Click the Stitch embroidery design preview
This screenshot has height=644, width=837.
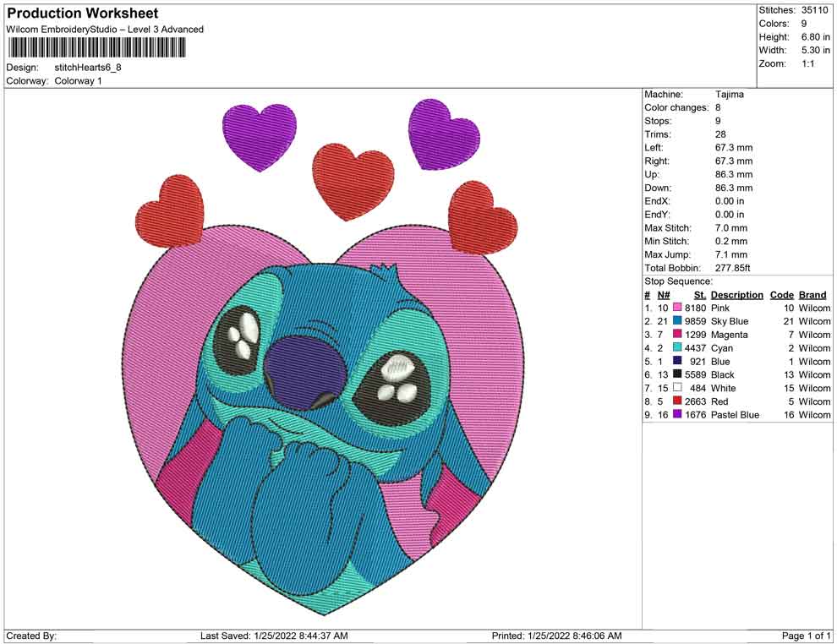point(324,357)
